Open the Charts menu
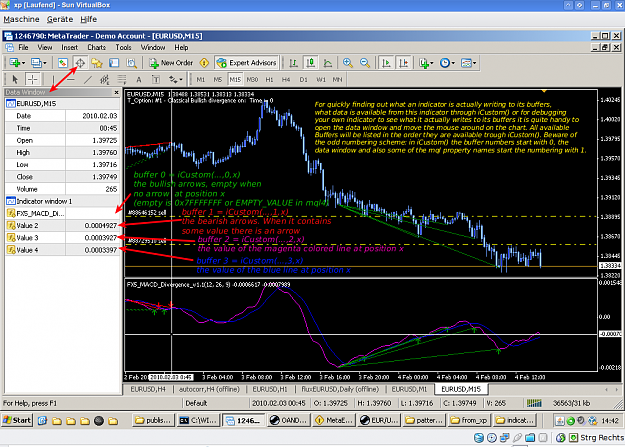The width and height of the screenshot is (625, 447). point(96,47)
